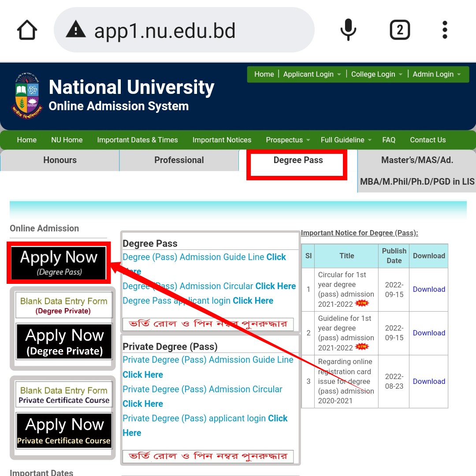Switch to the Professional tab
476x476 pixels.
pyautogui.click(x=179, y=160)
